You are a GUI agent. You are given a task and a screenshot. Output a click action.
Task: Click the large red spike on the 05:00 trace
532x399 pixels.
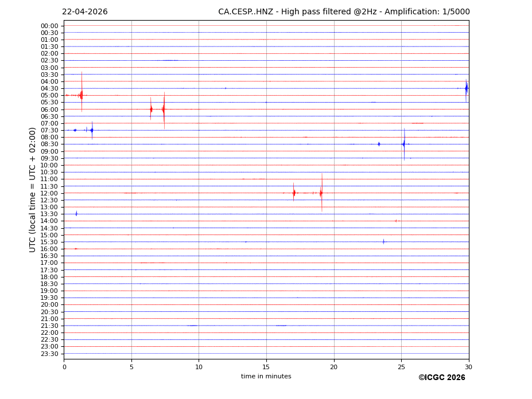[x=81, y=95]
